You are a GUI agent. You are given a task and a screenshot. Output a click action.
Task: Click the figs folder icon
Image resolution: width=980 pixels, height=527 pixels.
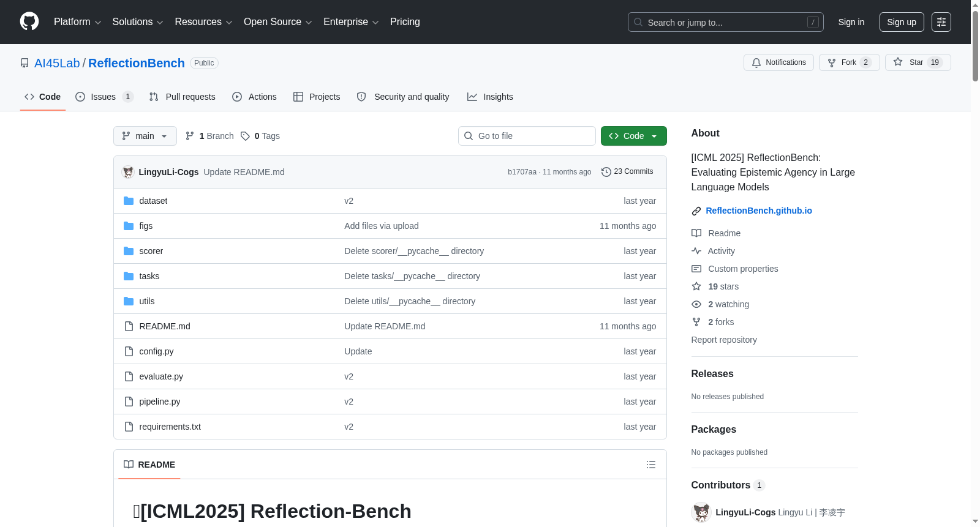129,226
